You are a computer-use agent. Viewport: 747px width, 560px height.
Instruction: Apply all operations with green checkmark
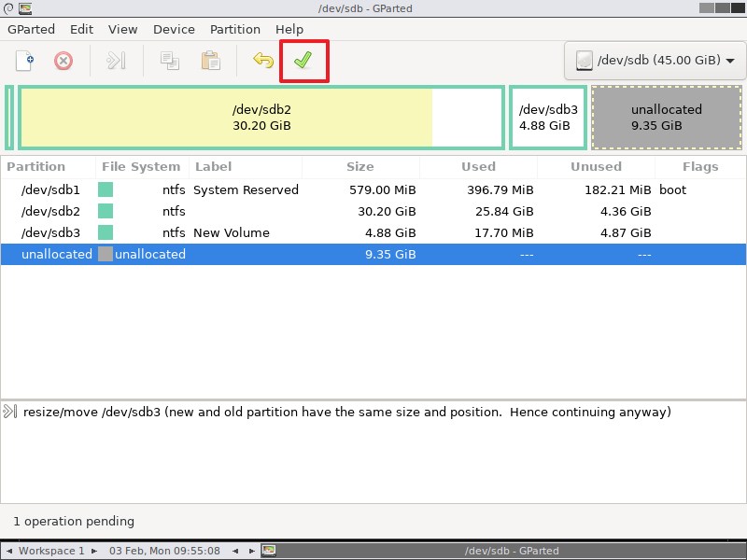coord(303,60)
